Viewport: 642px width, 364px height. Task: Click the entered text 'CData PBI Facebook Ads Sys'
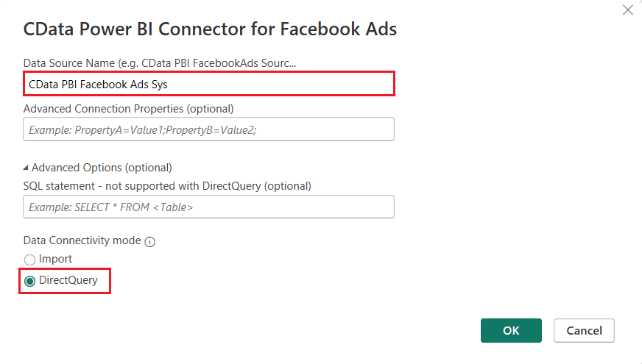98,85
